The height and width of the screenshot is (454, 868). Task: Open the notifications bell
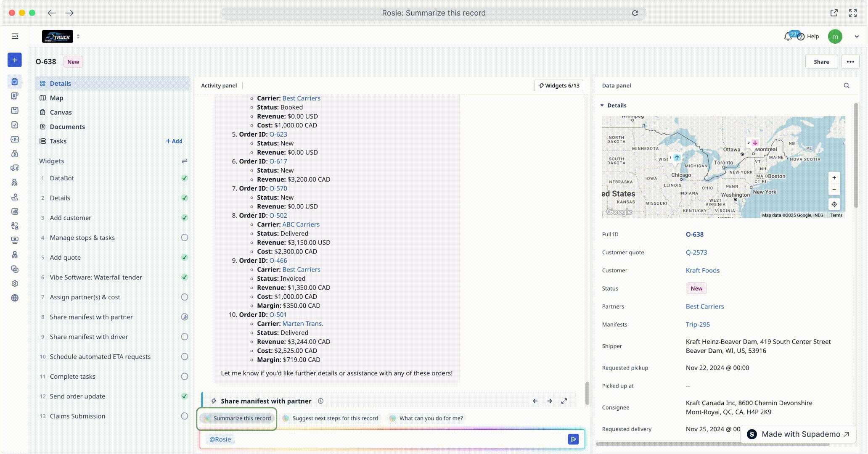tap(788, 37)
